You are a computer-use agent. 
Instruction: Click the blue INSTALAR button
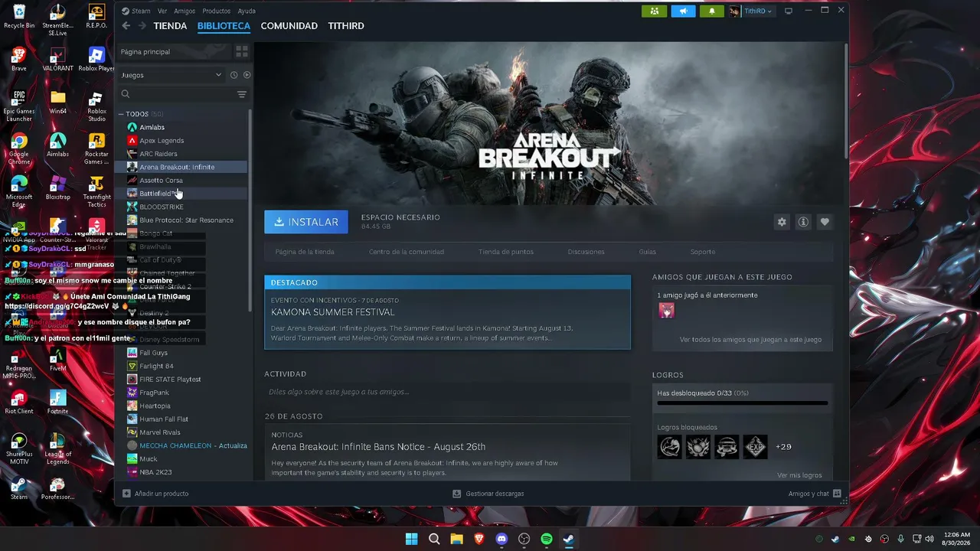[x=306, y=222]
